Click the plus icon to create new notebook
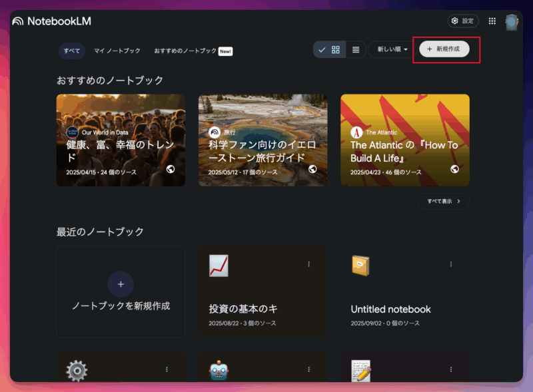Viewport: 533px width, 392px height. [x=121, y=284]
